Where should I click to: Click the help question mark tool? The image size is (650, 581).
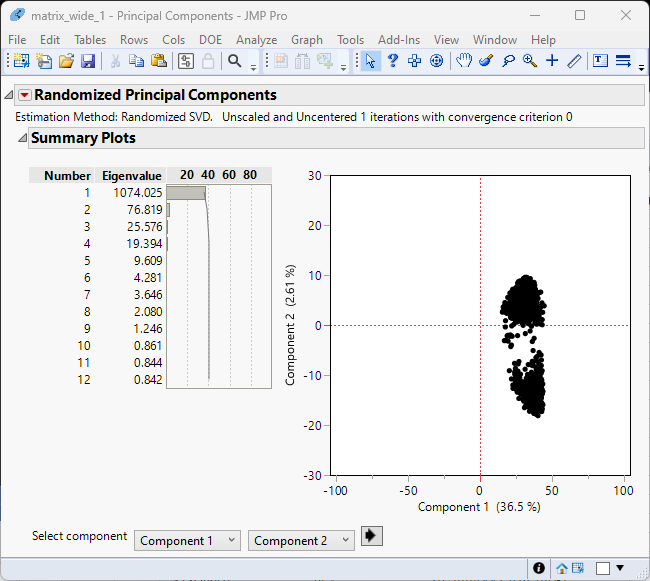393,61
